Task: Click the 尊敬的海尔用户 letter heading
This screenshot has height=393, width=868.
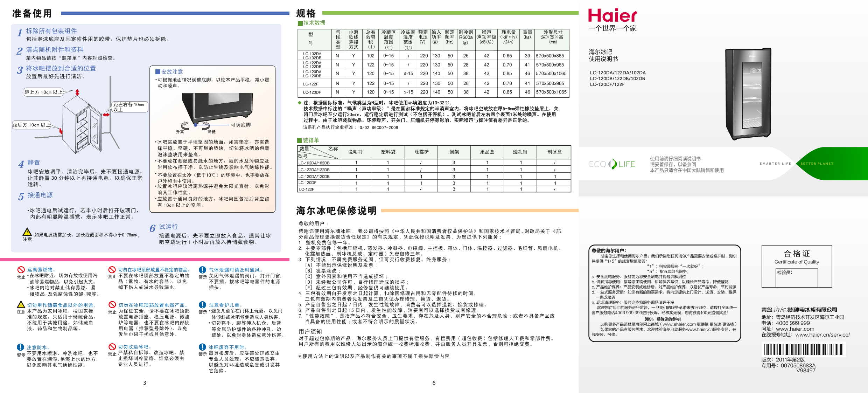Action: pyautogui.click(x=609, y=251)
